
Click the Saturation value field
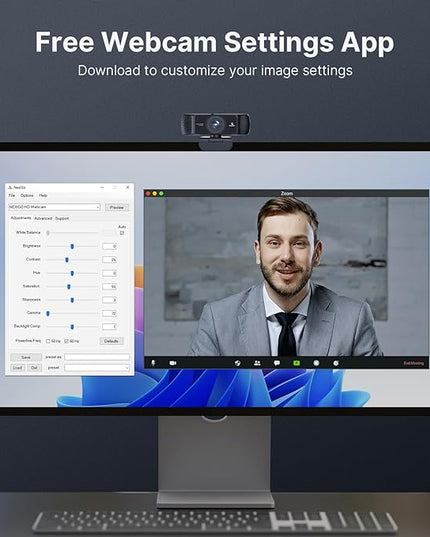[x=110, y=286]
